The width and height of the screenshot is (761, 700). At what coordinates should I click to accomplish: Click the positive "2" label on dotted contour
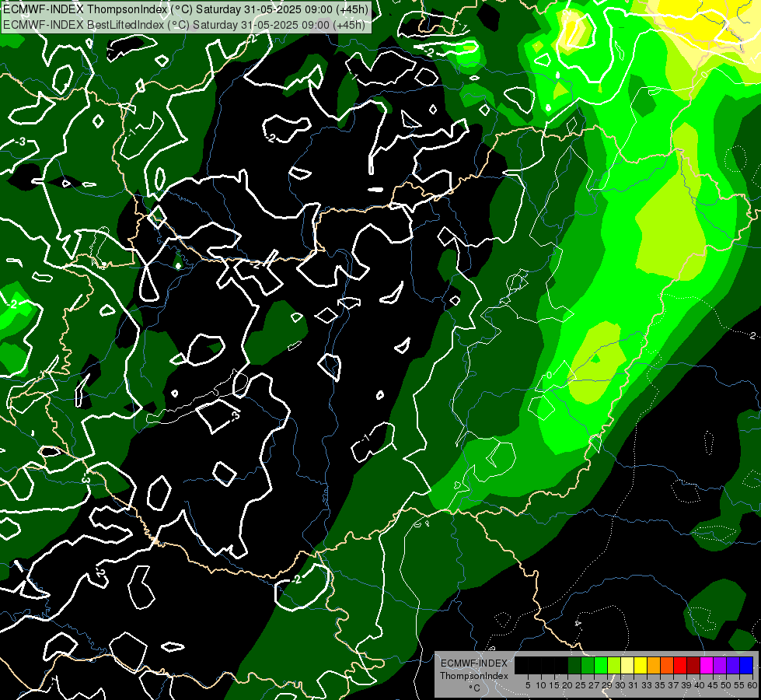coord(752,336)
